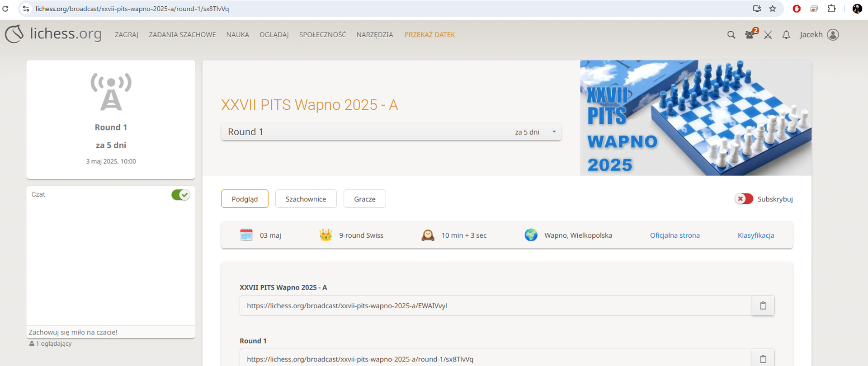The image size is (868, 366).
Task: Copy the Round 1 broadcast URL
Action: point(763,359)
